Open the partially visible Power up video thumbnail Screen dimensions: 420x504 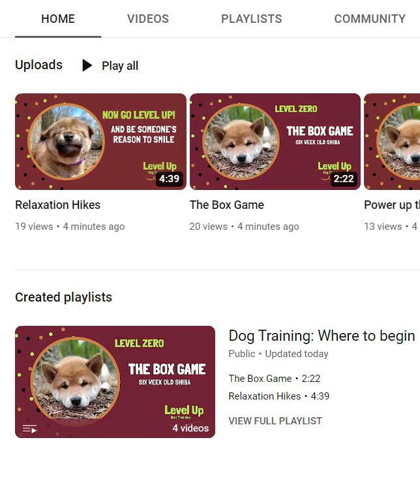392,142
